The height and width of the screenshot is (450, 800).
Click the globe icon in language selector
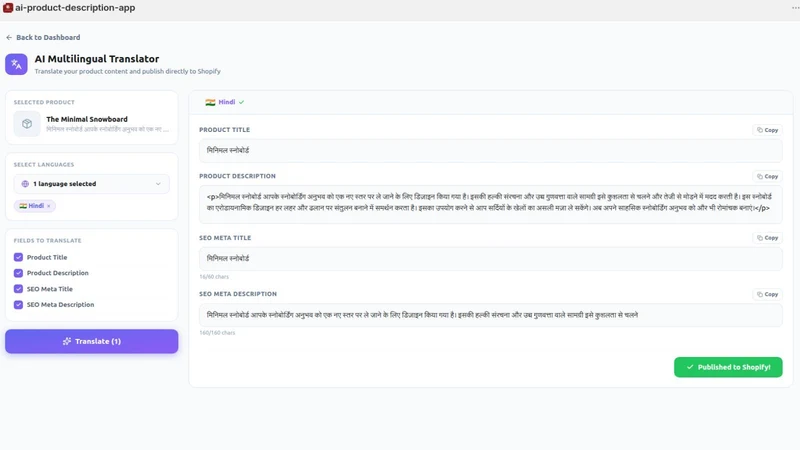coord(25,184)
